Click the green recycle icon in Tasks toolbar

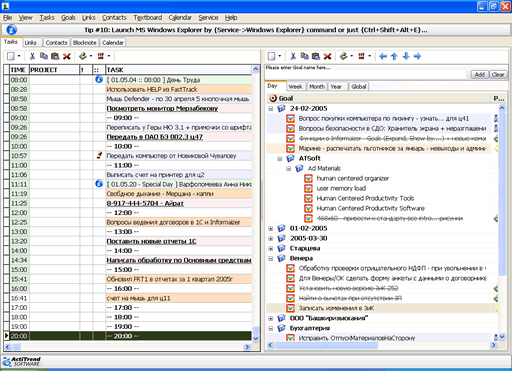click(83, 56)
